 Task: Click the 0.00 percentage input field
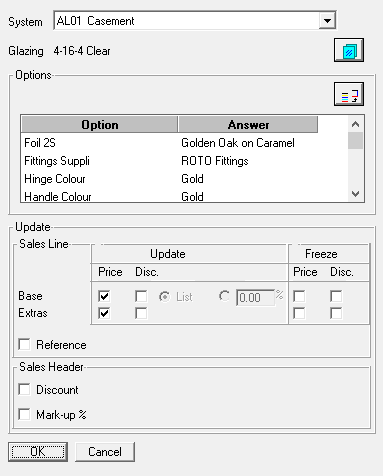coord(255,297)
